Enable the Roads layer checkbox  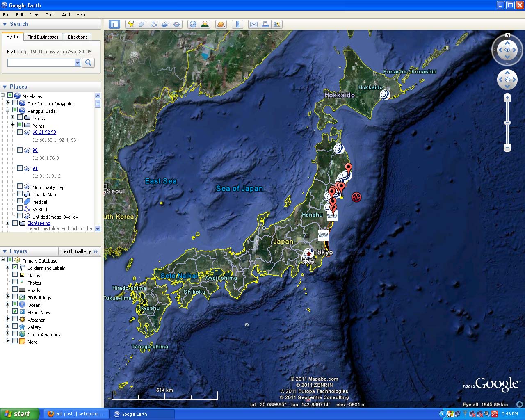(15, 289)
